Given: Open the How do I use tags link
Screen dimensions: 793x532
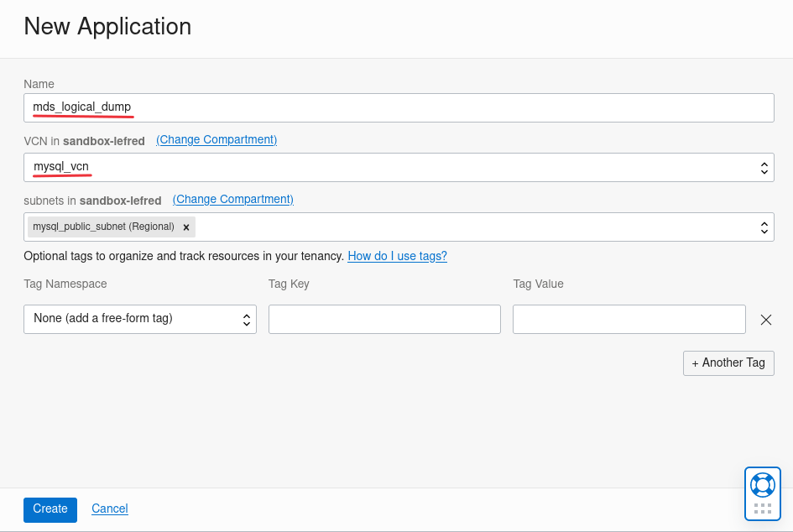Looking at the screenshot, I should [x=397, y=256].
